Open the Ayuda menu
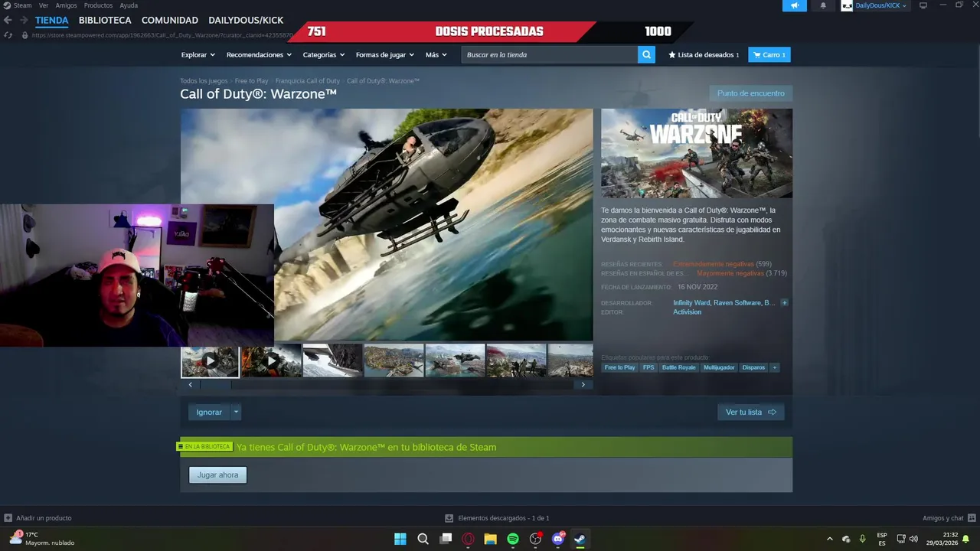The width and height of the screenshot is (980, 551). pos(129,5)
